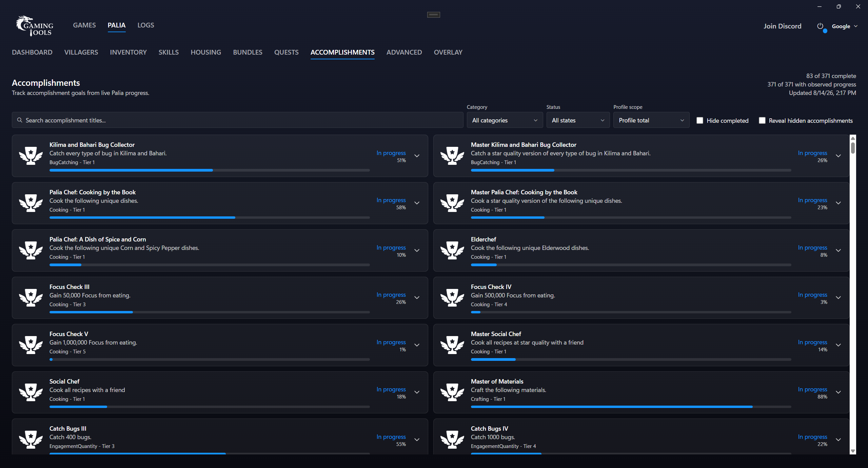Open the INVENTORY tab
The image size is (868, 468).
[x=128, y=52]
